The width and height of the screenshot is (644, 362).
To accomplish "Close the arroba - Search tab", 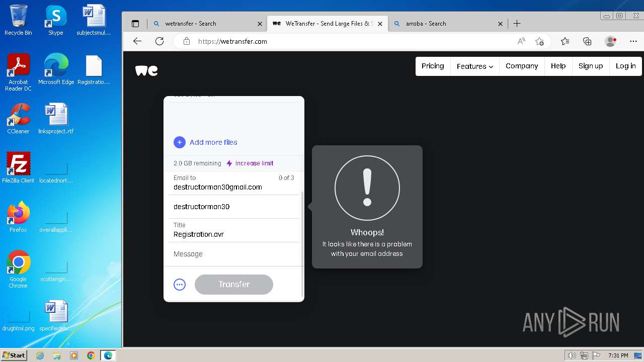I will click(500, 24).
